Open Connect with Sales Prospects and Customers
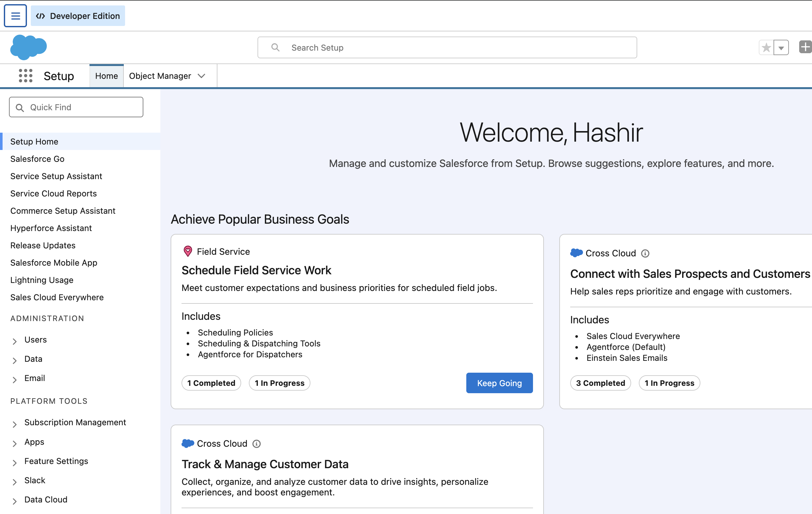The image size is (812, 514). [x=690, y=274]
